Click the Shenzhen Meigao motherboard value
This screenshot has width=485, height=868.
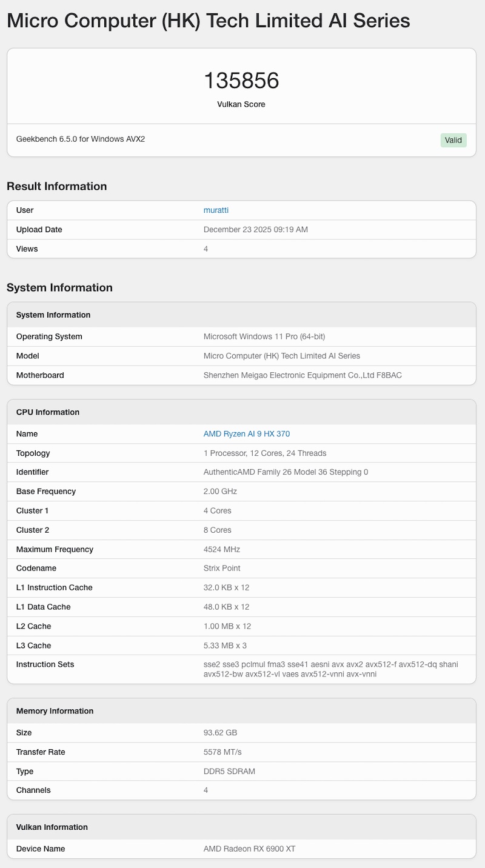(x=302, y=375)
